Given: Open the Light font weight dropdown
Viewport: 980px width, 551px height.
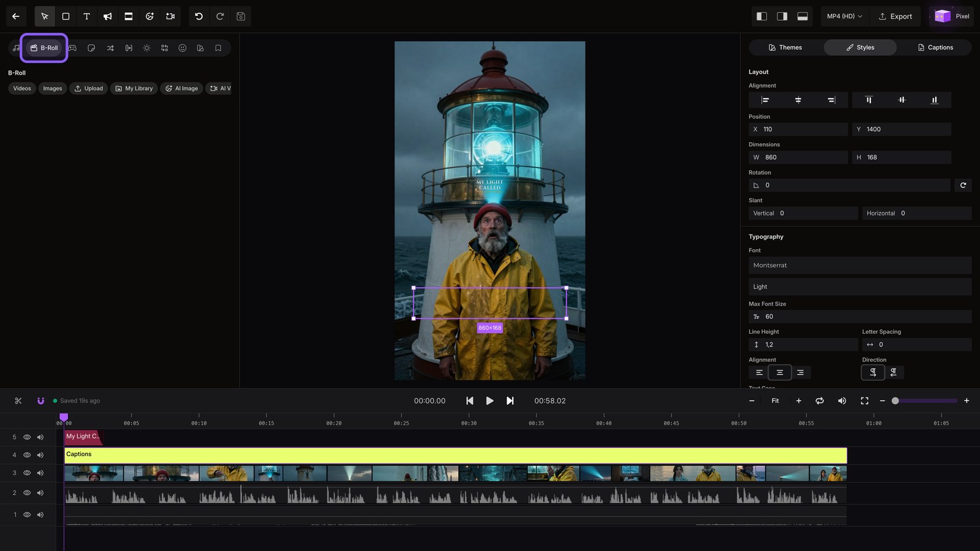Looking at the screenshot, I should 860,287.
